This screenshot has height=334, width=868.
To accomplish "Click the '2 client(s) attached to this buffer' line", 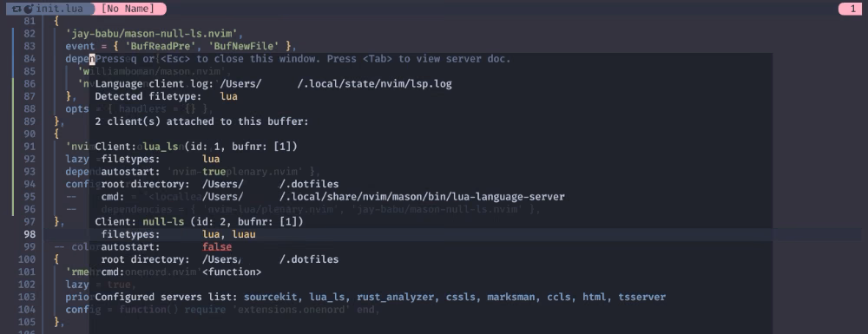I will 202,121.
